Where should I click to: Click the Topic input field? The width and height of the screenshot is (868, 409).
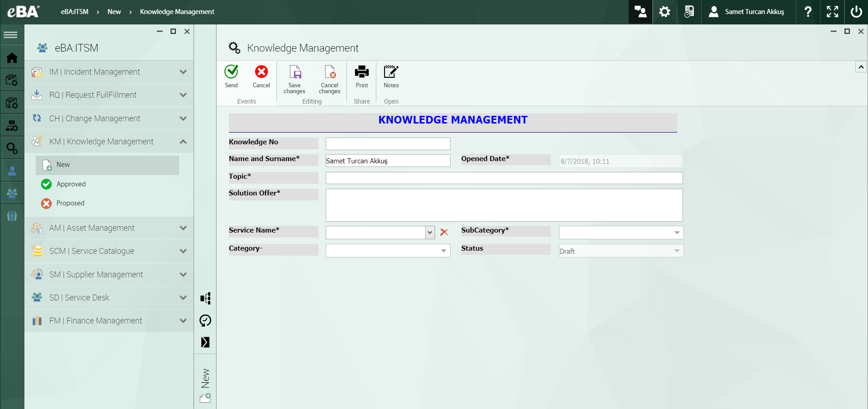504,178
